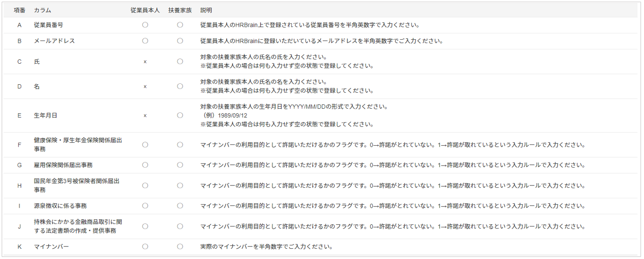Viewport: 644px width, 259px height.
Task: Click item letter K in first column
Action: click(19, 247)
